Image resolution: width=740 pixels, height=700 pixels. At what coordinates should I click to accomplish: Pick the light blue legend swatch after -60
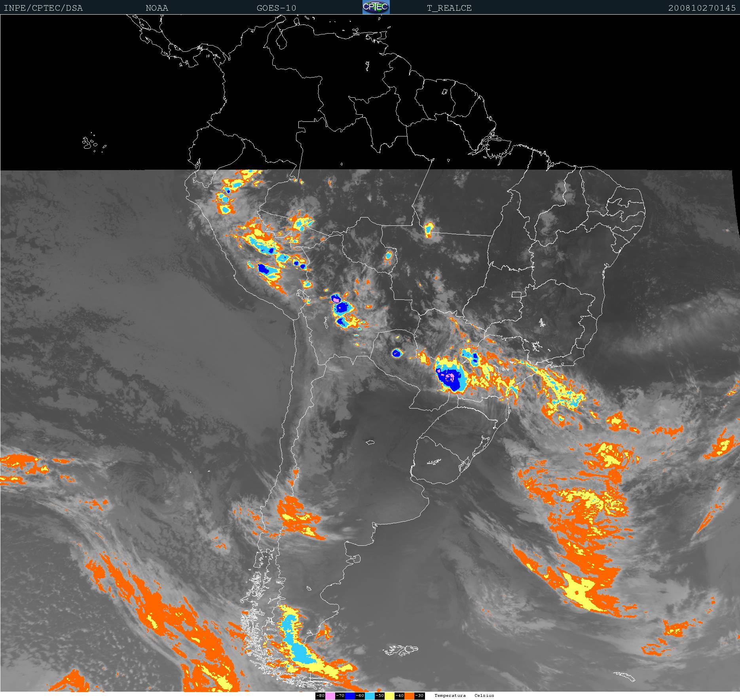370,696
